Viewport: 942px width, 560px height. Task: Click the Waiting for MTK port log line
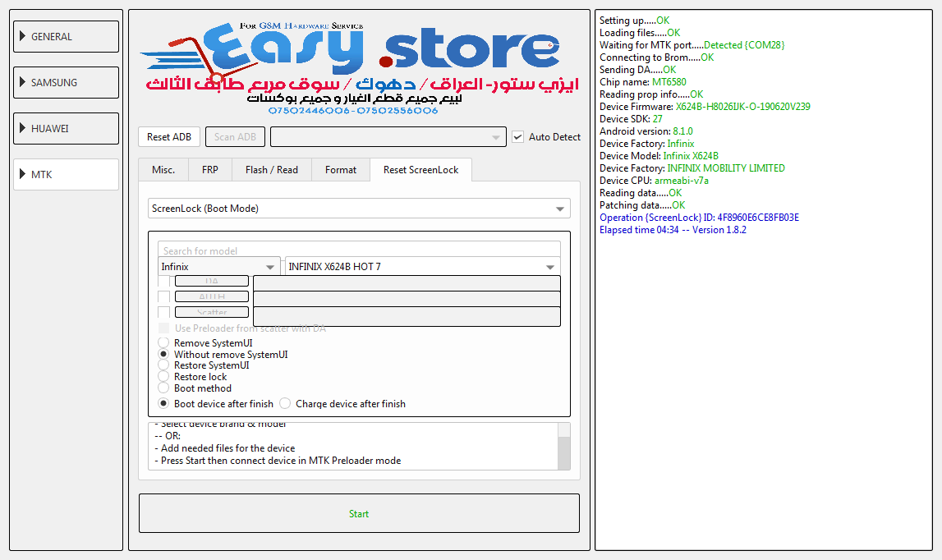(692, 45)
